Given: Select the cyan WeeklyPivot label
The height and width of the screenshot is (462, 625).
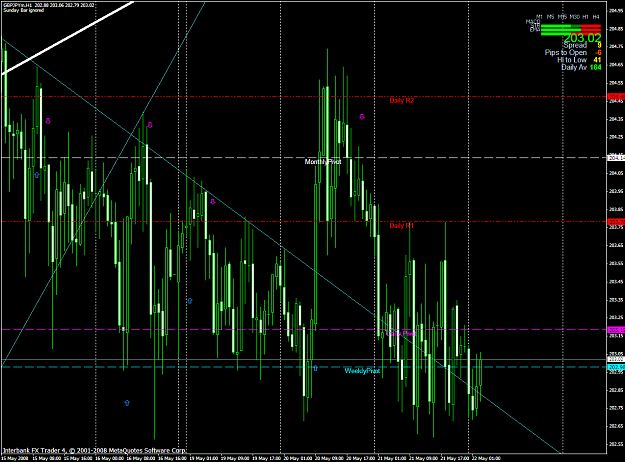Looking at the screenshot, I should (x=362, y=371).
